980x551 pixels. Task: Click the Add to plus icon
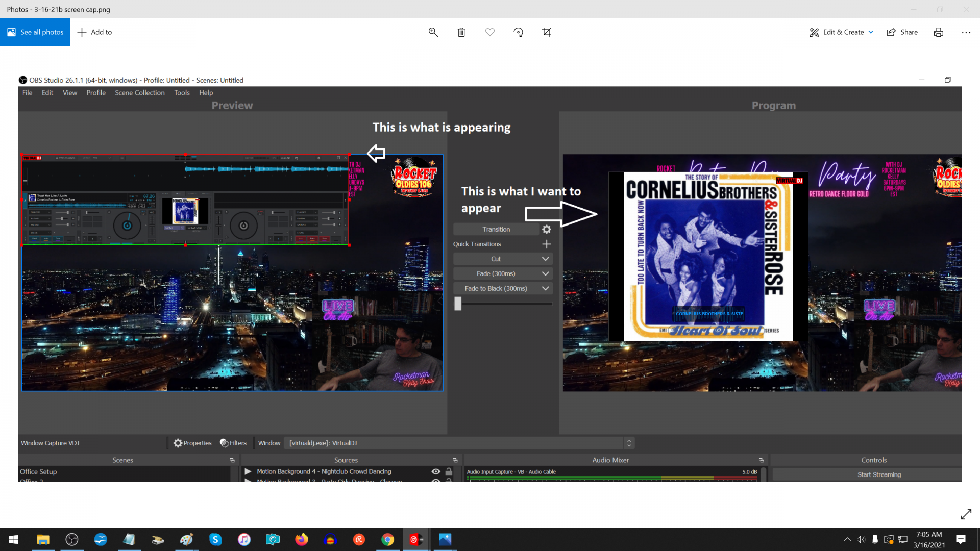tap(82, 32)
